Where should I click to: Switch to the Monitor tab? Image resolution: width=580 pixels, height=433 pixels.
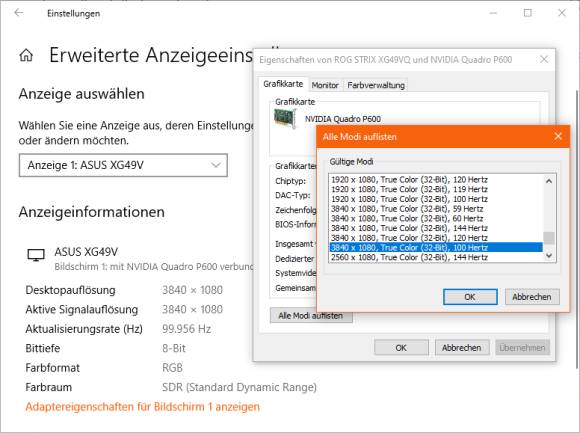click(x=325, y=85)
